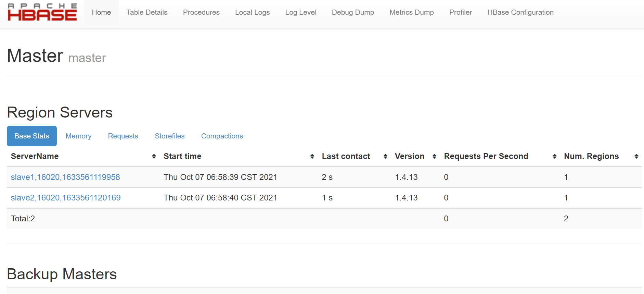This screenshot has width=644, height=294.
Task: Click the Requests Per Second header
Action: [x=486, y=156]
